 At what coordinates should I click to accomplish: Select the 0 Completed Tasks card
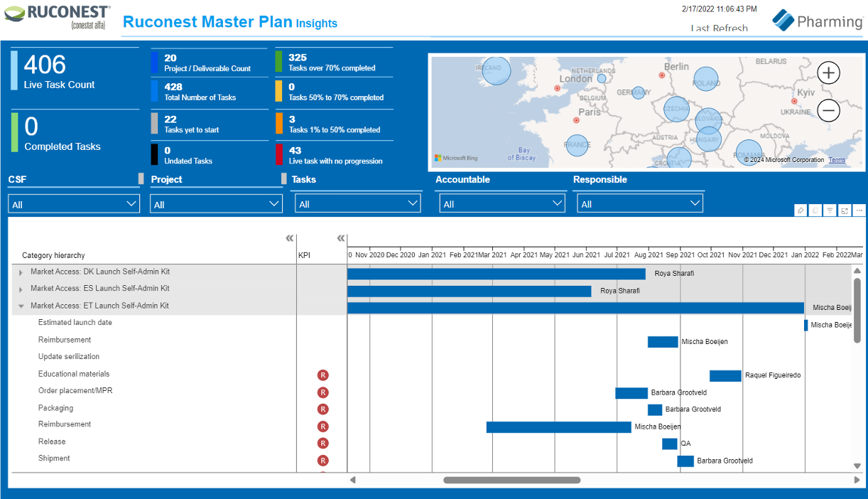point(75,133)
